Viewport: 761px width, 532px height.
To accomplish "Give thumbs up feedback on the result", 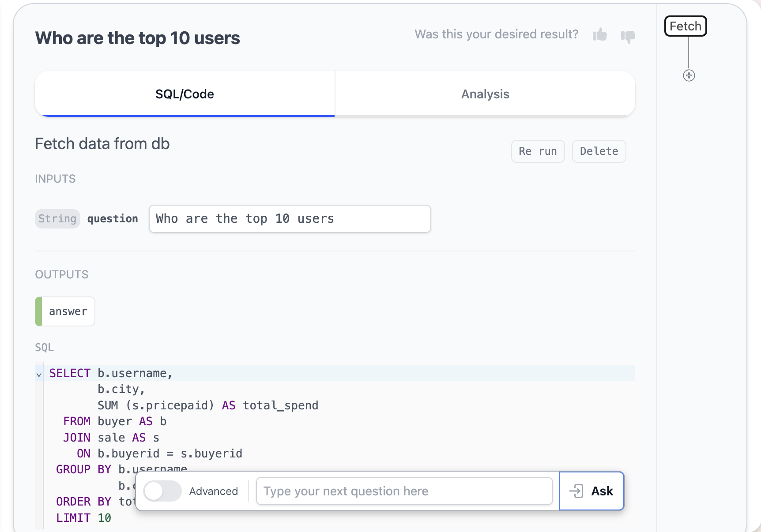I will point(600,36).
